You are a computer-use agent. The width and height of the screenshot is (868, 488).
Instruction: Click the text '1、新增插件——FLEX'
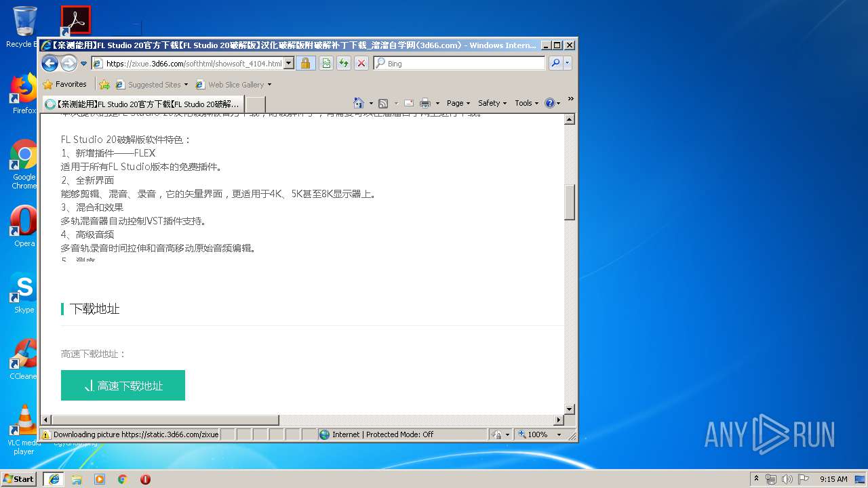click(108, 153)
